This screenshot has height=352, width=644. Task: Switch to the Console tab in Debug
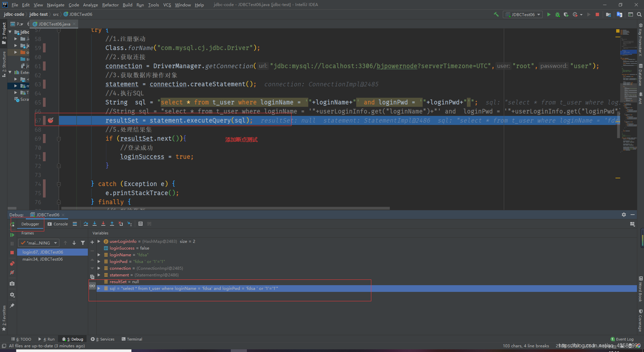click(58, 224)
